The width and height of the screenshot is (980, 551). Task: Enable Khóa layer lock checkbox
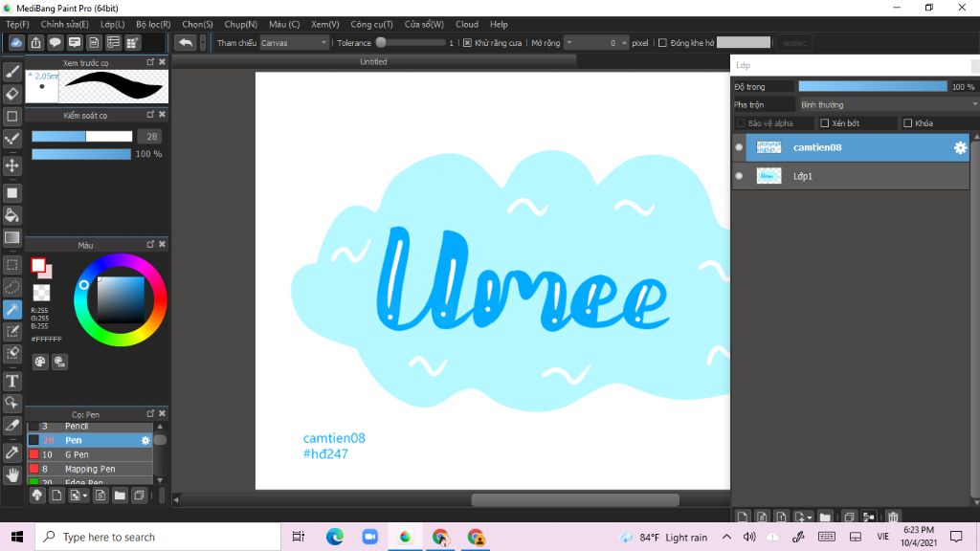[x=907, y=123]
